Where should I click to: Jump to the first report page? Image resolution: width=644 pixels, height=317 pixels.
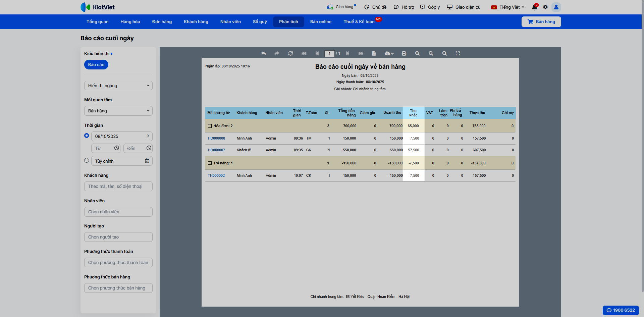[304, 53]
